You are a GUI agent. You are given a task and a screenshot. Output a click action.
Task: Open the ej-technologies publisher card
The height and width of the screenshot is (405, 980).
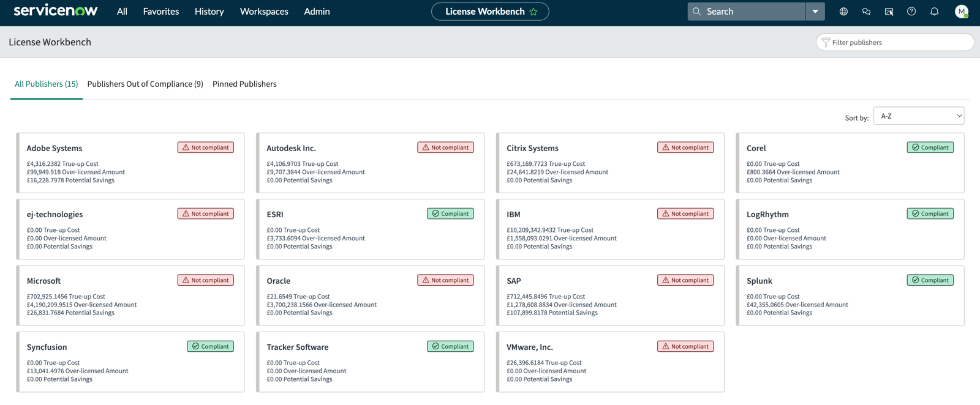130,229
